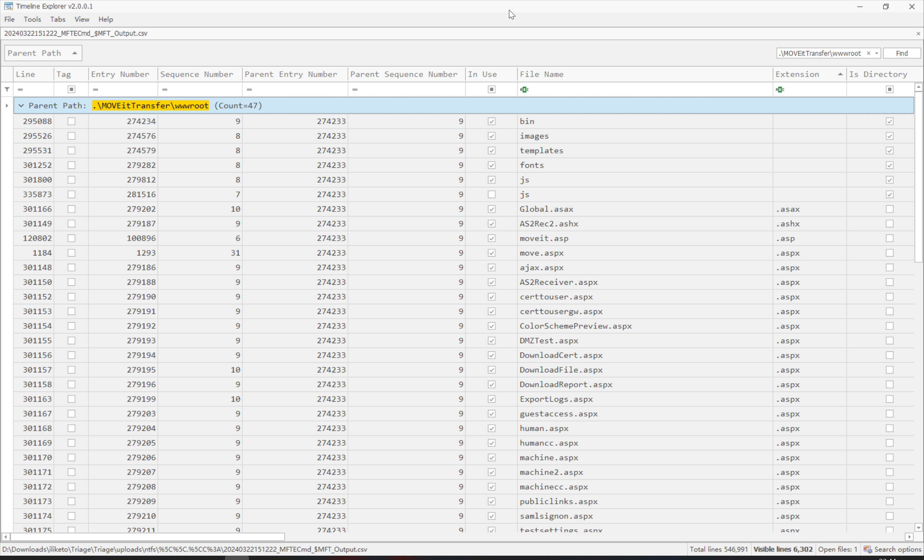Open the File menu
This screenshot has height=560, width=924.
pyautogui.click(x=9, y=19)
